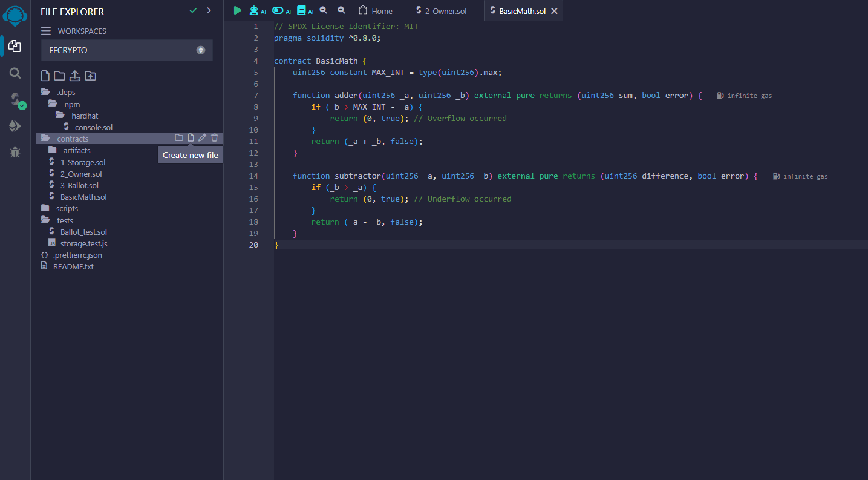Screen dimensions: 868x480
Task: Open the Debugger bug icon
Action: 15,153
